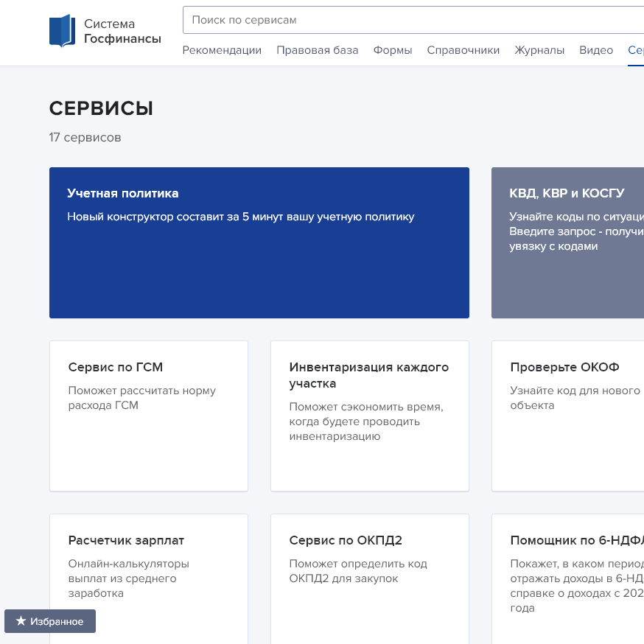Select the Видео tab
Viewport: 644px width, 644px height.
[x=596, y=50]
